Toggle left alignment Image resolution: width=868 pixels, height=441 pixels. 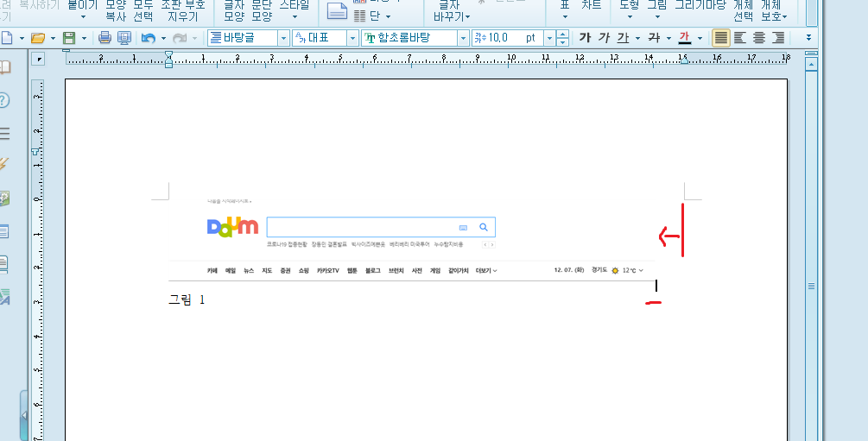(x=740, y=38)
